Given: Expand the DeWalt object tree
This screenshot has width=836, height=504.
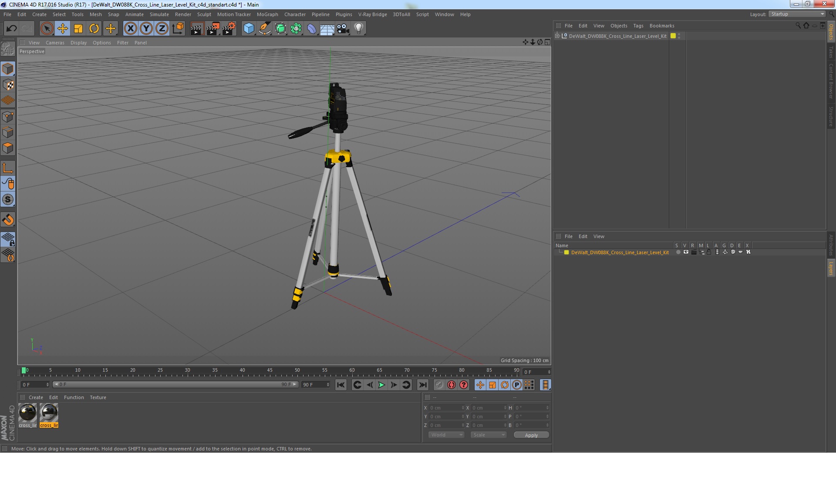Looking at the screenshot, I should click(557, 36).
